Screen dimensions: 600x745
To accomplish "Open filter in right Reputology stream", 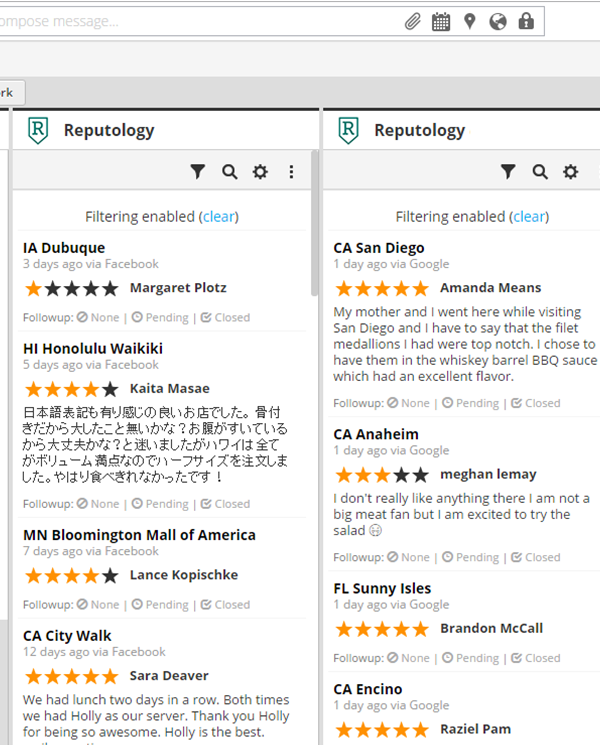I will [x=508, y=172].
